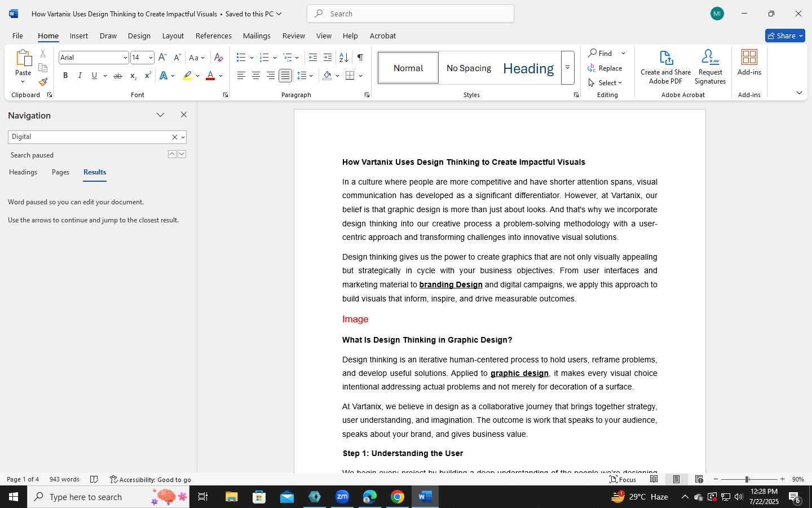
Task: Toggle show paragraph marks
Action: tap(360, 58)
